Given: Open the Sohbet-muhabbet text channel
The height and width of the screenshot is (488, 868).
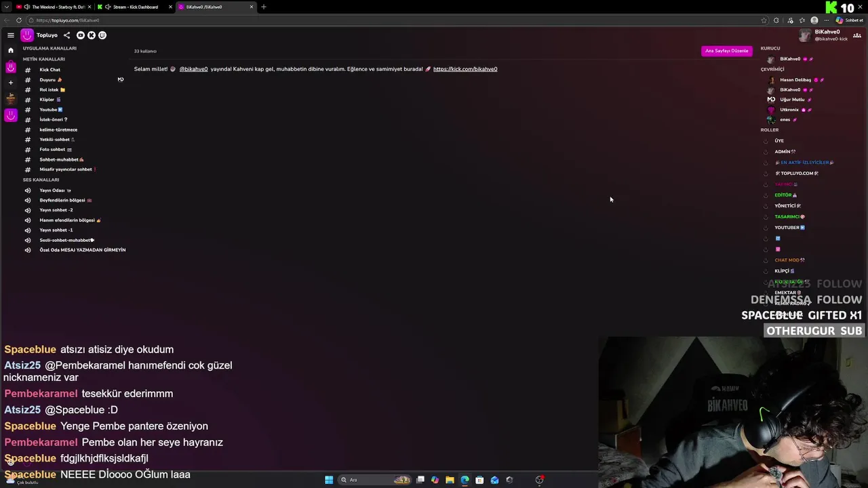Looking at the screenshot, I should point(62,160).
